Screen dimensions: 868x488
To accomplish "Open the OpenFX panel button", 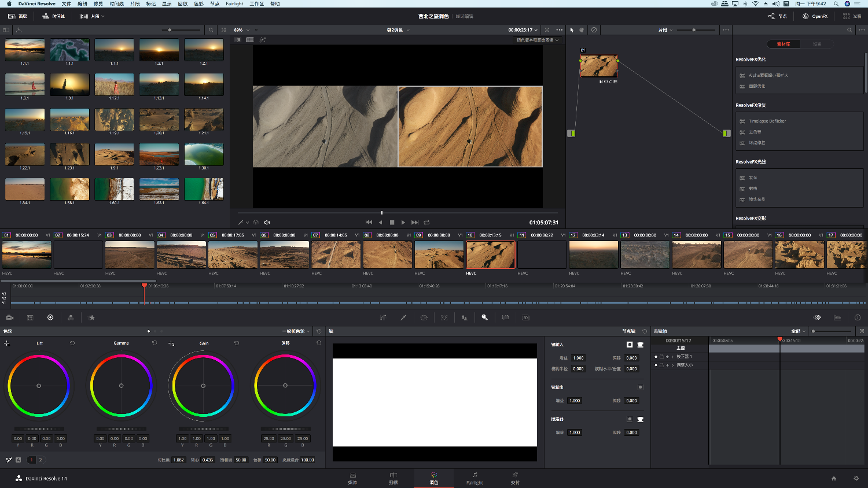I will 815,16.
